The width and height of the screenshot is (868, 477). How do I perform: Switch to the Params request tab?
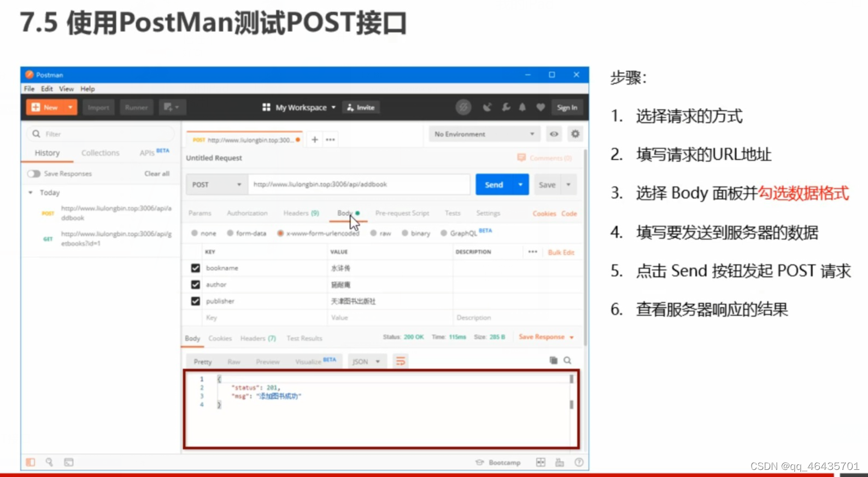tap(200, 213)
